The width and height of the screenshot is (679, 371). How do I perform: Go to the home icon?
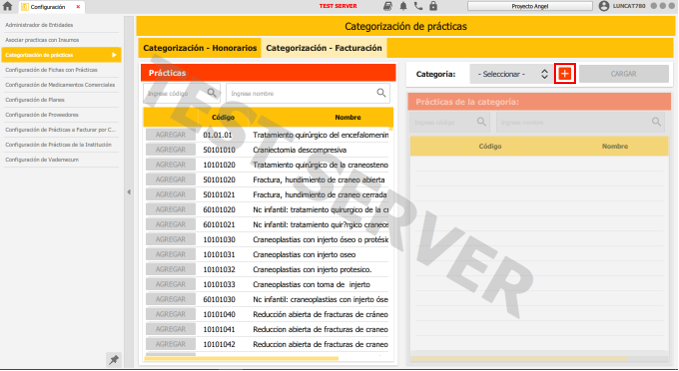coord(7,6)
